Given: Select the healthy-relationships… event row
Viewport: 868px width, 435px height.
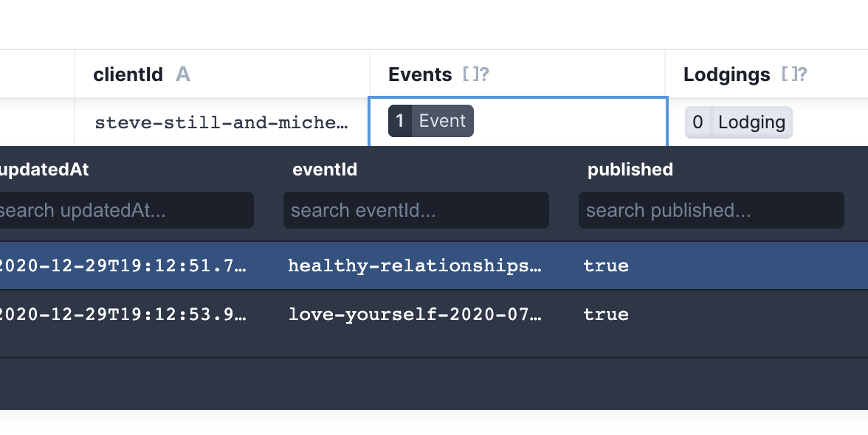Looking at the screenshot, I should 434,265.
